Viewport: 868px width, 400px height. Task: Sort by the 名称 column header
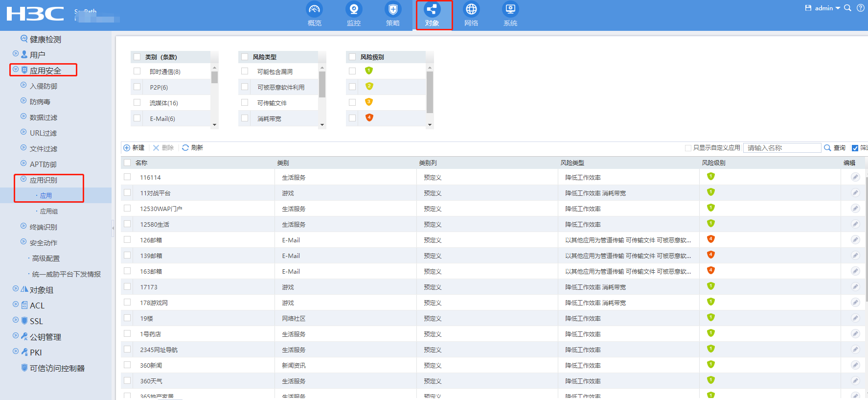click(141, 163)
